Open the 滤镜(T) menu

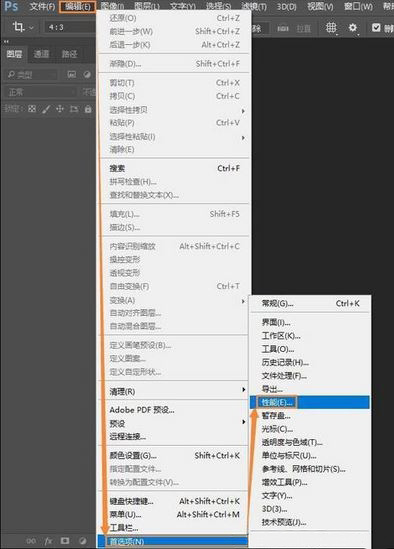coord(254,6)
